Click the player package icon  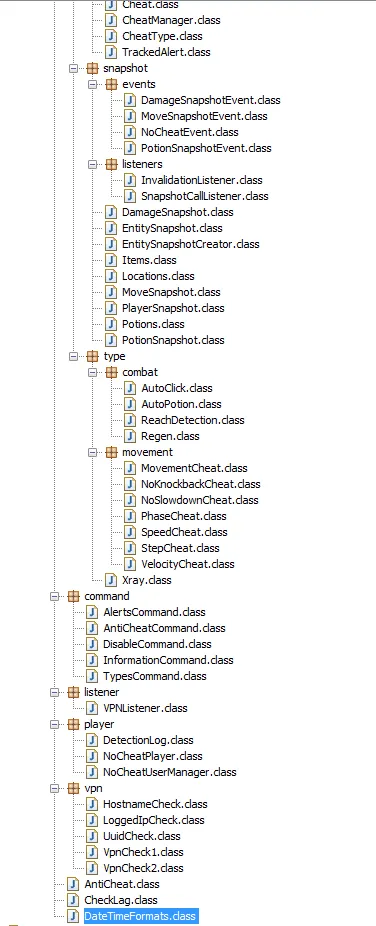pyautogui.click(x=73, y=724)
